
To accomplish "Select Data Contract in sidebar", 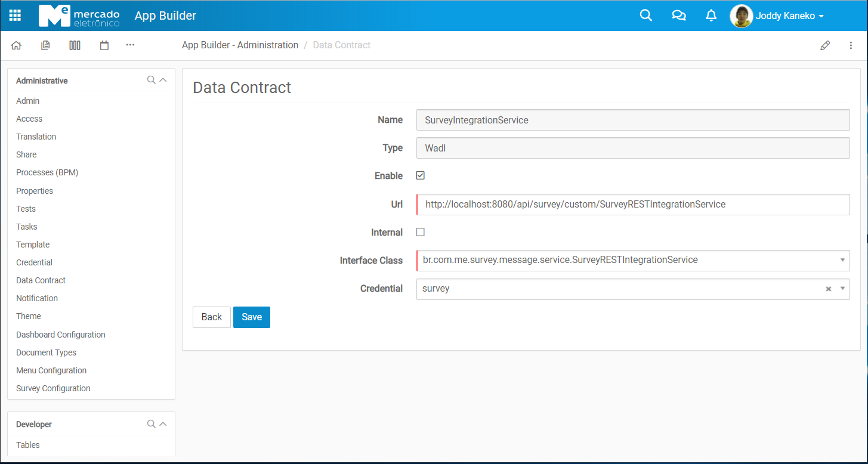I will 41,280.
